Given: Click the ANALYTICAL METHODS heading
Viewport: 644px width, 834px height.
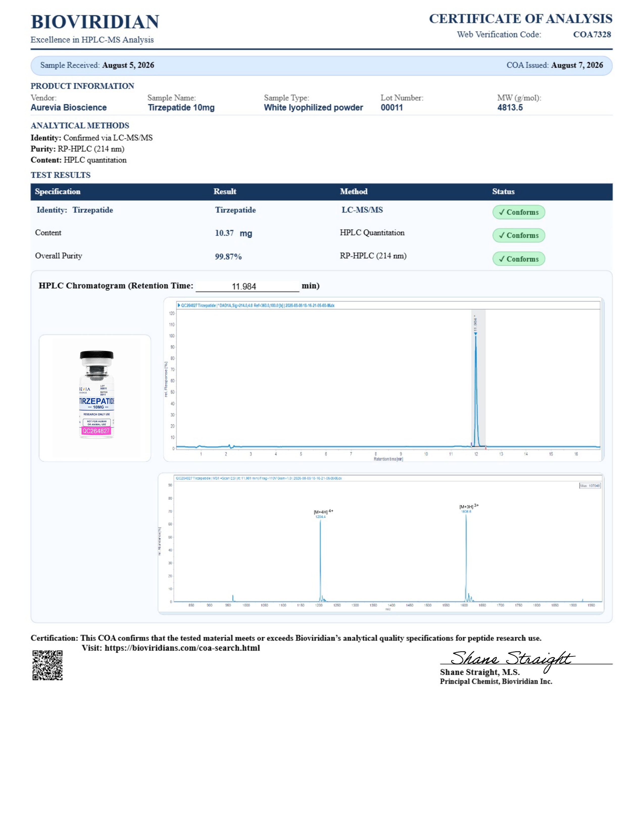Looking at the screenshot, I should pos(80,126).
